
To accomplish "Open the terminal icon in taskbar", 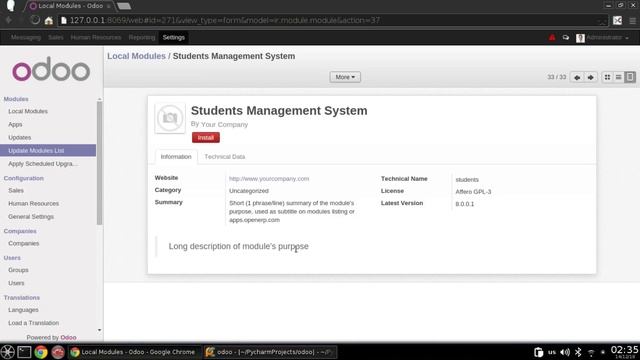I will [x=24, y=352].
